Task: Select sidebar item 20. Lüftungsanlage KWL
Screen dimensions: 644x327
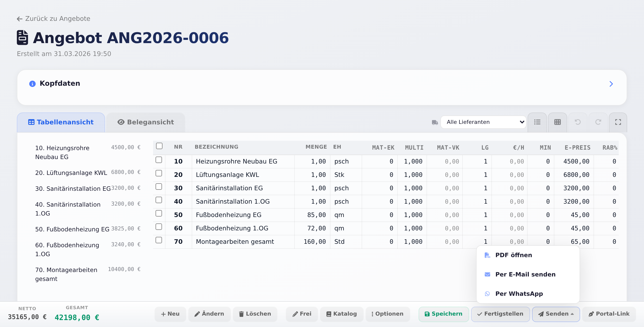Action: 88,173
